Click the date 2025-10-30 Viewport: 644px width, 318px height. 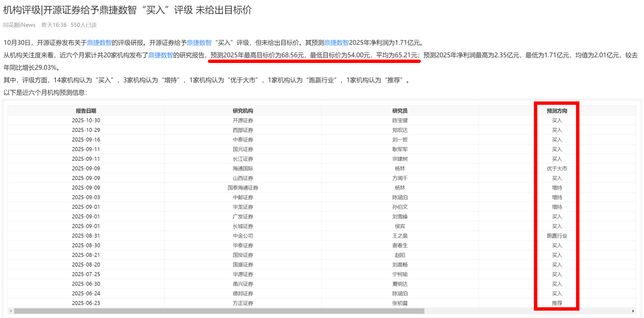(86, 120)
